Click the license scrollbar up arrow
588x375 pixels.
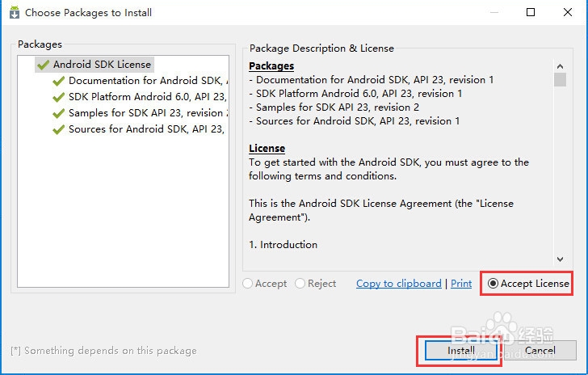pyautogui.click(x=560, y=64)
